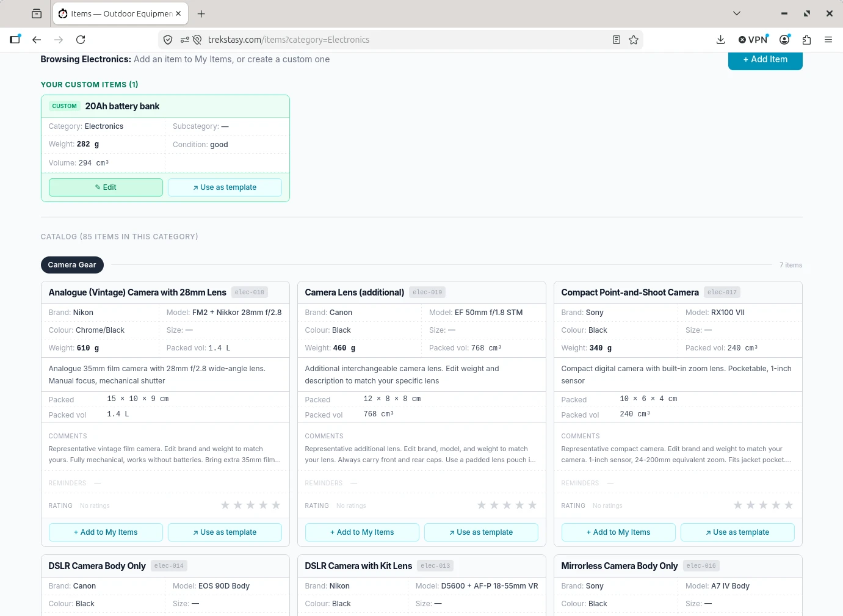
Task: Click the 20Ah battery bank title
Action: (122, 106)
